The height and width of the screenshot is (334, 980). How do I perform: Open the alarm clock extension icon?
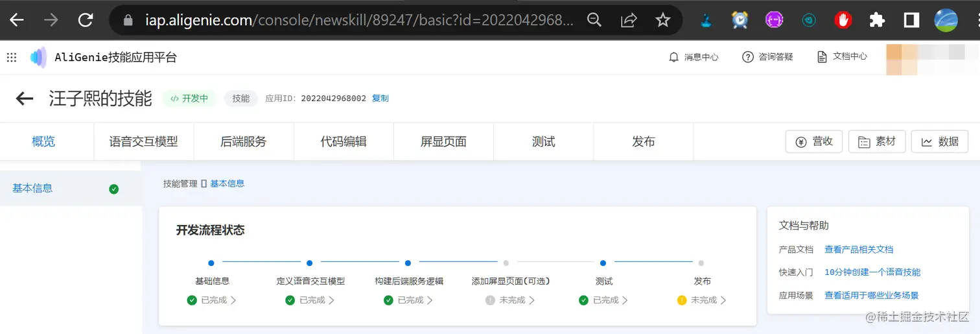coord(740,20)
